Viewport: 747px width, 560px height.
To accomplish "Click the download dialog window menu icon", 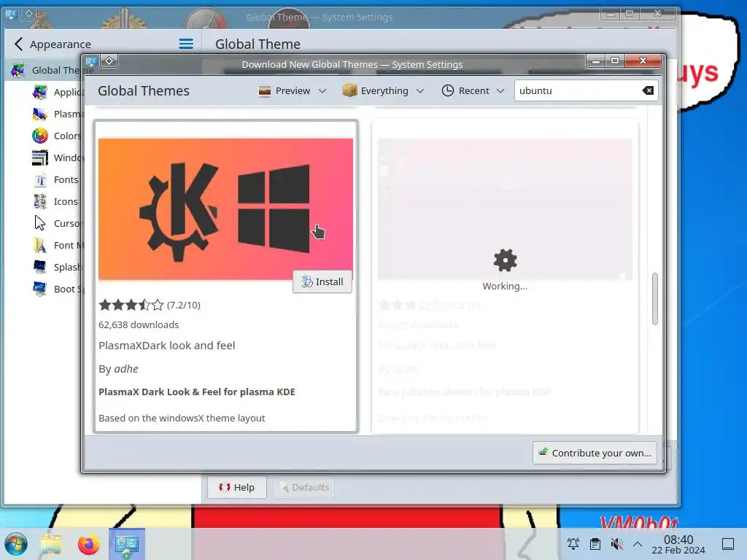I will (x=91, y=61).
